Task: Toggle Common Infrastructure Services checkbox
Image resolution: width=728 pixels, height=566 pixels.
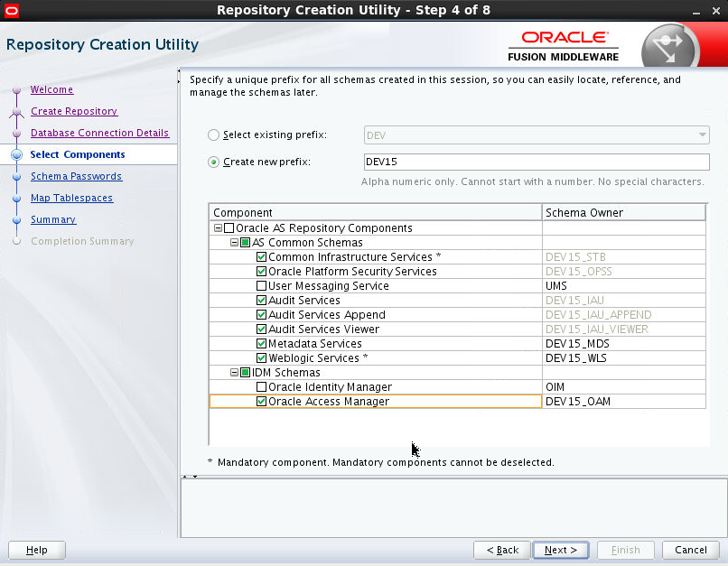Action: (x=261, y=256)
